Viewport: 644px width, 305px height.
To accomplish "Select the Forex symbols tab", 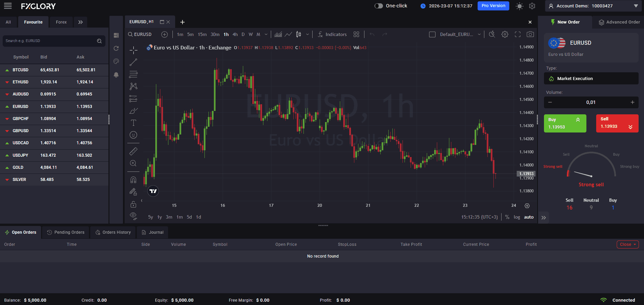I will [61, 22].
